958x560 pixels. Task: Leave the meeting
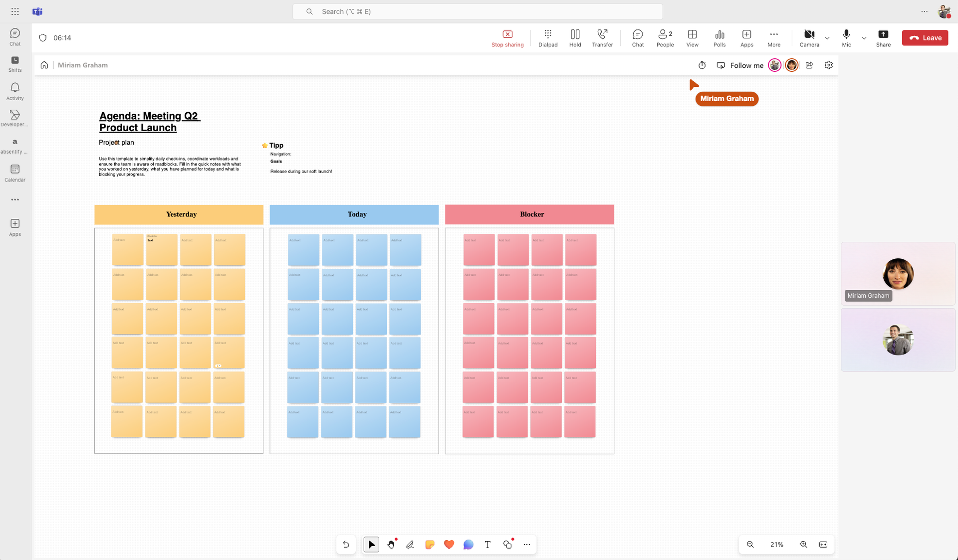925,38
